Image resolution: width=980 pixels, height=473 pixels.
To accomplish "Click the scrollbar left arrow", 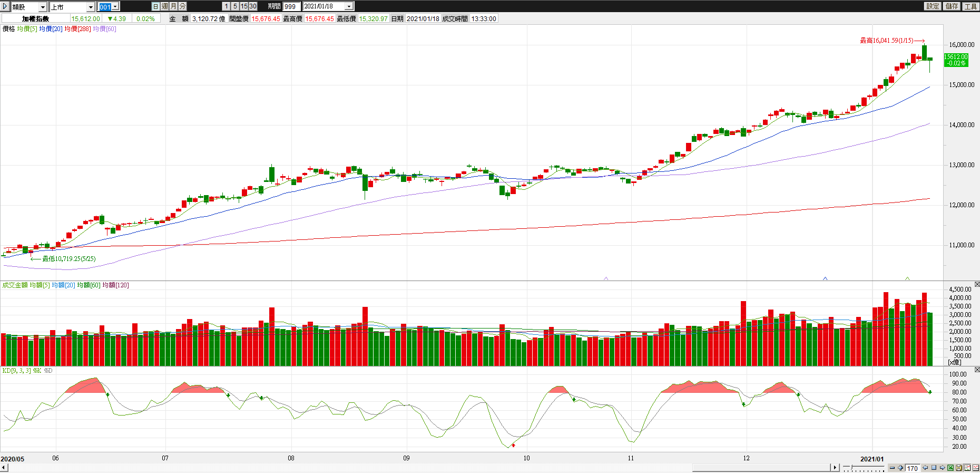I will tap(4, 468).
